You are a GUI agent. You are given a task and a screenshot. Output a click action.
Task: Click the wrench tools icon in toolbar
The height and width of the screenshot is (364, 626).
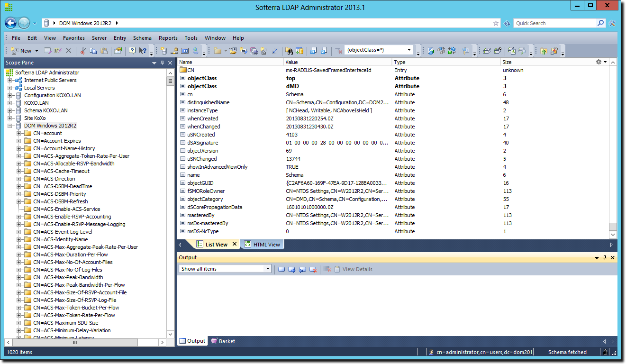pyautogui.click(x=554, y=51)
